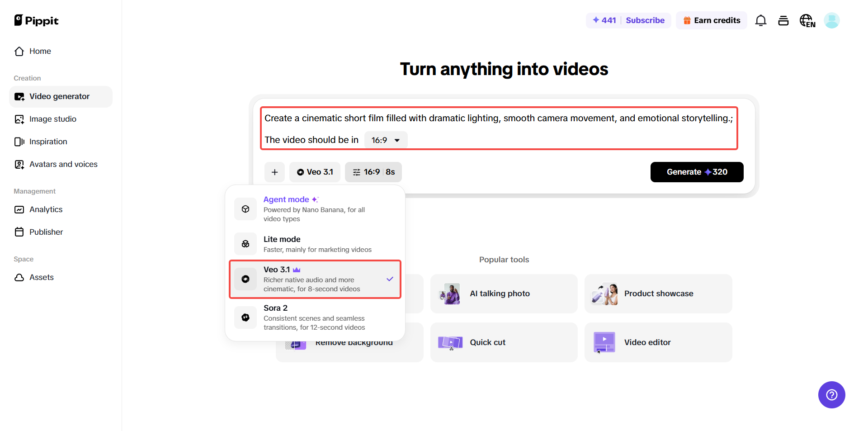Screen dimensions: 868x431
Task: Open notifications bell
Action: click(x=761, y=20)
